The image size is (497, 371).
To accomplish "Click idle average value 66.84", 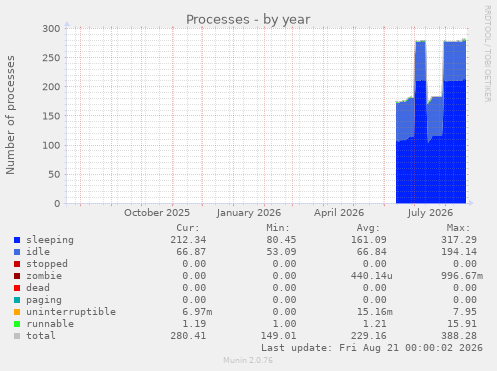I will coord(372,252).
